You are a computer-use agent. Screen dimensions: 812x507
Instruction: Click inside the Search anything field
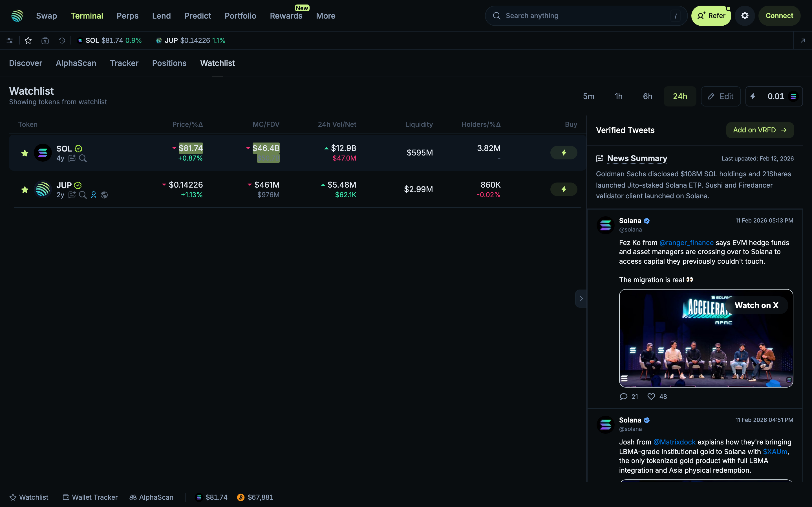tap(585, 15)
